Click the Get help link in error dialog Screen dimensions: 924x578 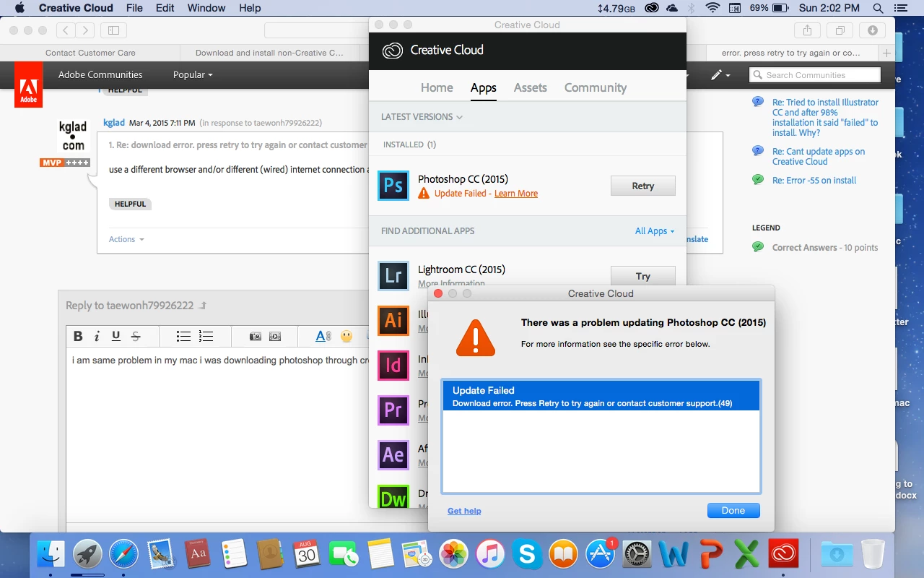464,511
